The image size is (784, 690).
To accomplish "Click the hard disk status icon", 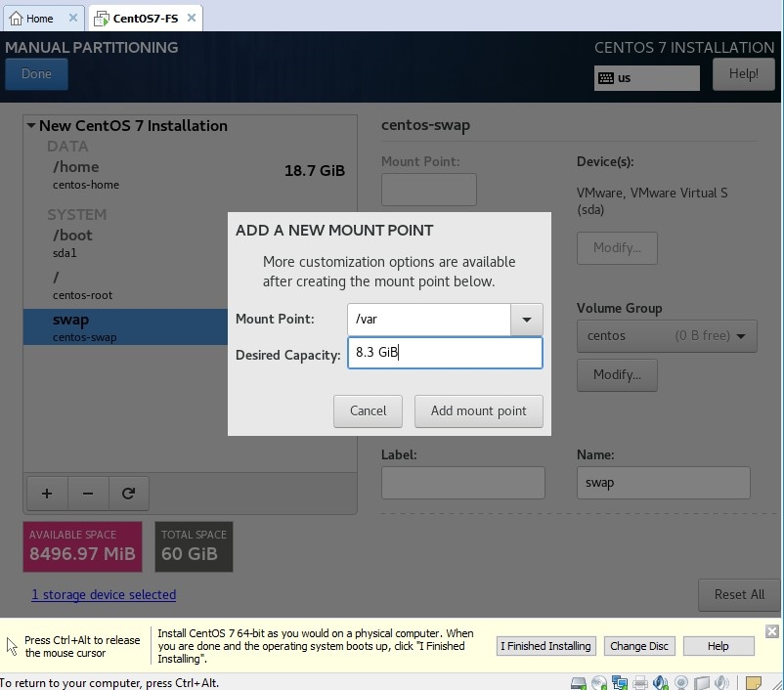I will click(x=579, y=682).
